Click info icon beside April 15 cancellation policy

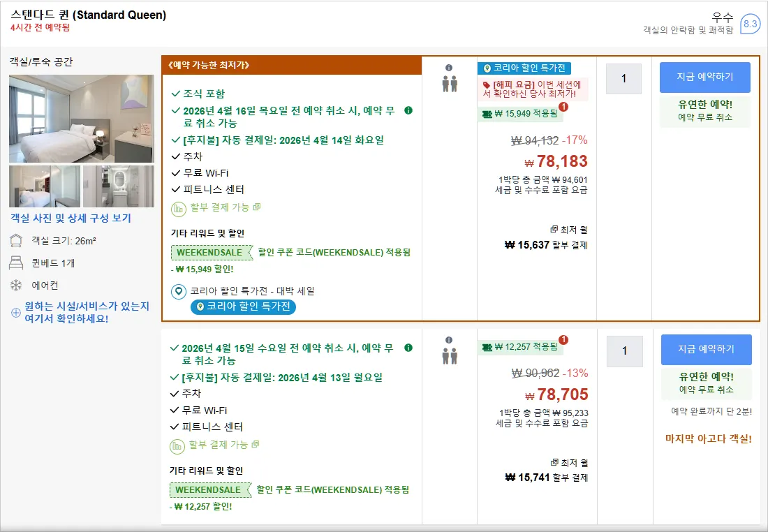(x=408, y=348)
